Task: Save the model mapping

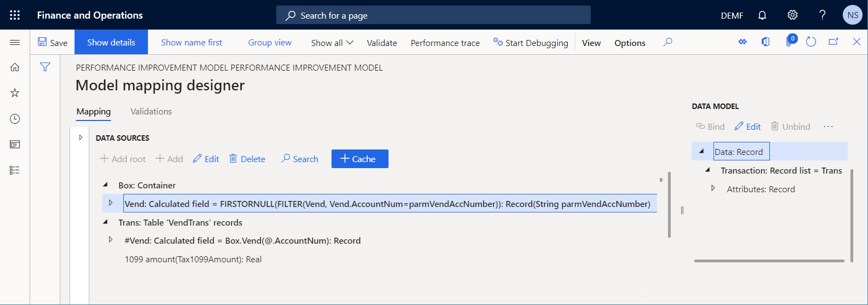Action: (x=53, y=43)
